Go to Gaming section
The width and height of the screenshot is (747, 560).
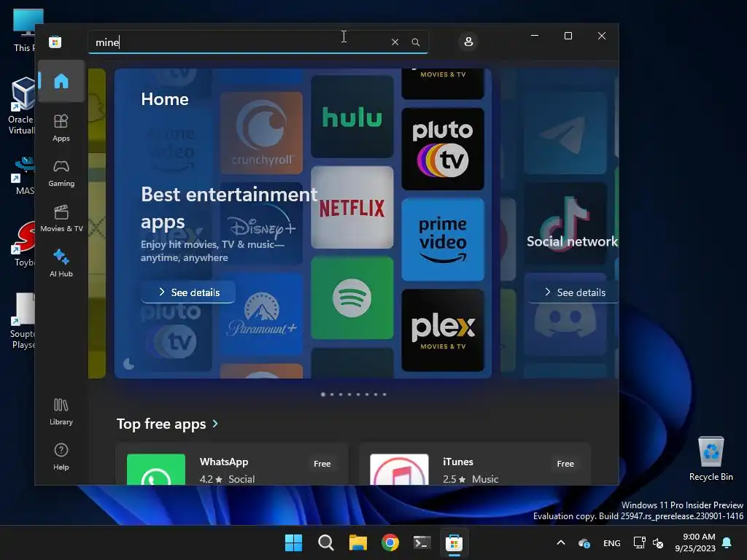tap(61, 173)
